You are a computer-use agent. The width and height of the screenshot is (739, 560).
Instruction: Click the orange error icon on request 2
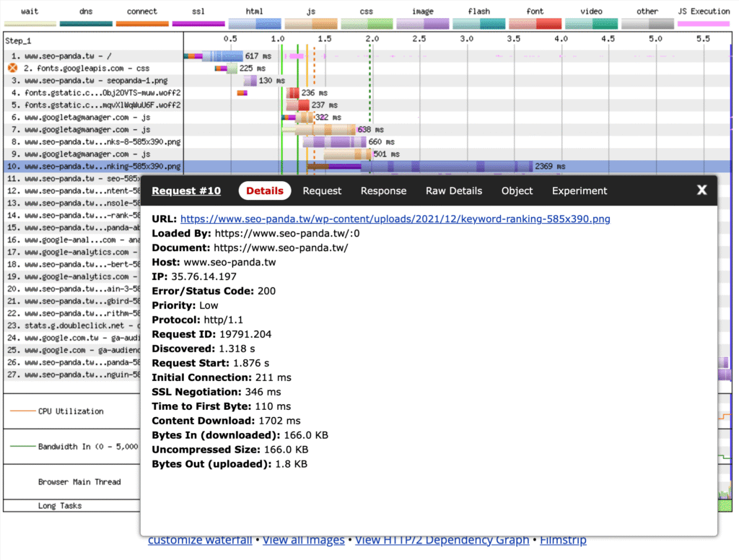pos(13,68)
